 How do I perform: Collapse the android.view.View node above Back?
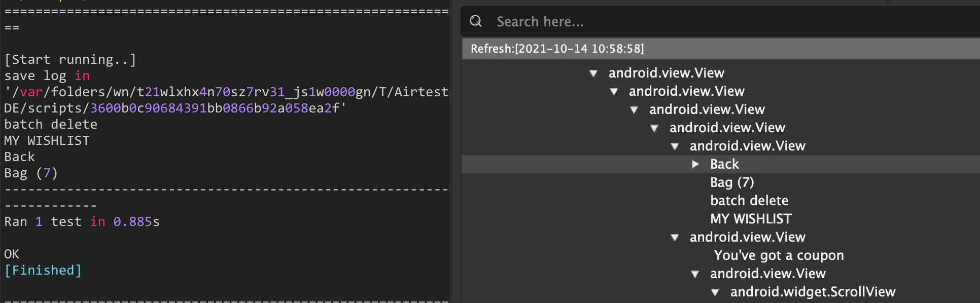675,146
